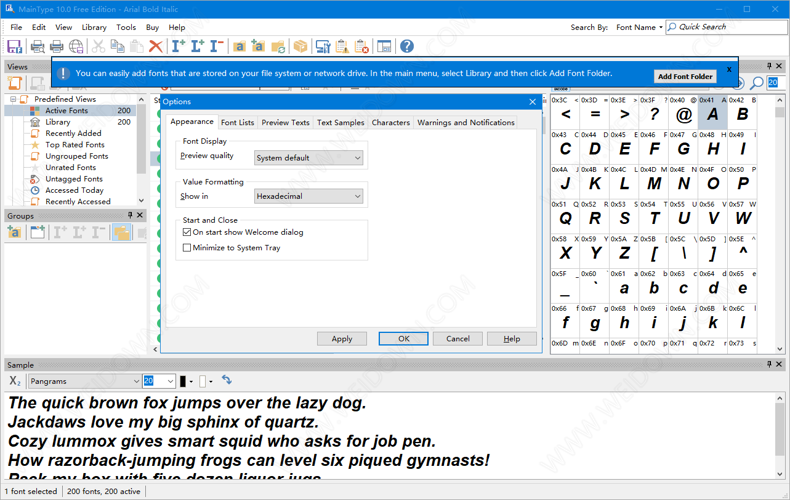Image resolution: width=790 pixels, height=500 pixels.
Task: Click the clipboard with red X icon
Action: (x=362, y=47)
